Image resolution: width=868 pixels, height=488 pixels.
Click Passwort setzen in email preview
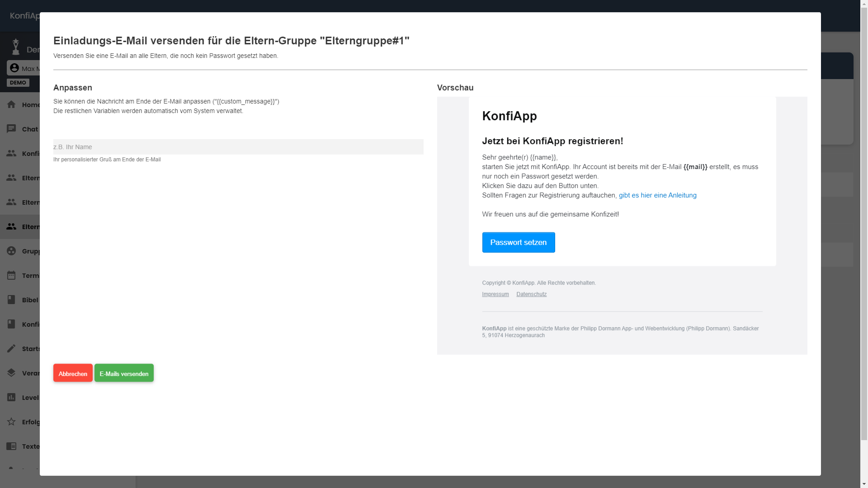(x=519, y=243)
